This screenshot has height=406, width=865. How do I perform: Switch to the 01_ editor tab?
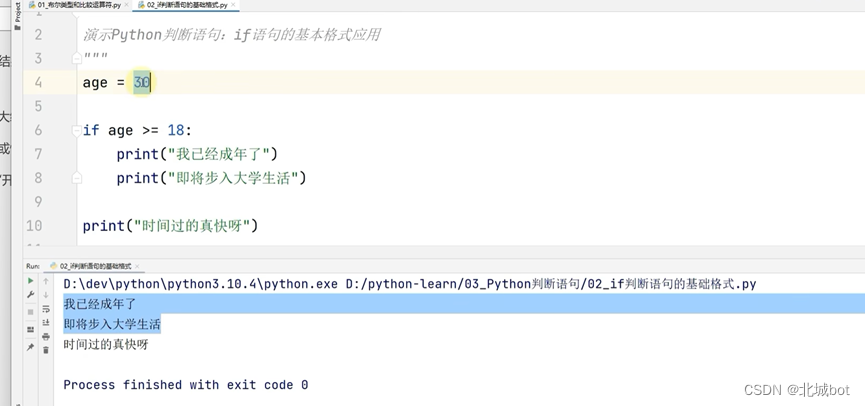click(75, 5)
